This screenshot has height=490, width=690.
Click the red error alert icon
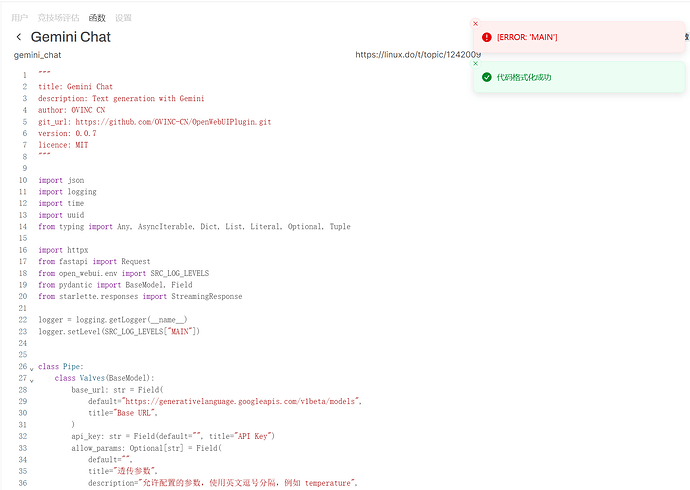(x=486, y=37)
